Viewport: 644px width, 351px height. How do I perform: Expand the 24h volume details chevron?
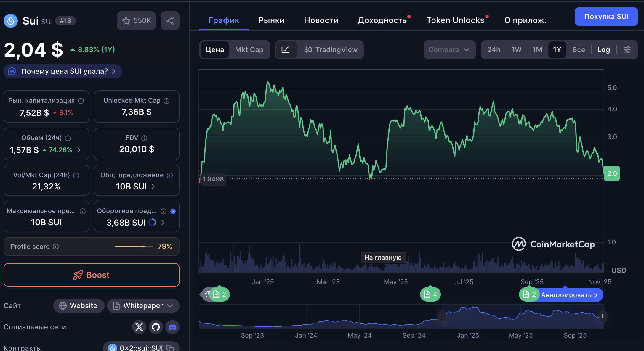point(79,150)
